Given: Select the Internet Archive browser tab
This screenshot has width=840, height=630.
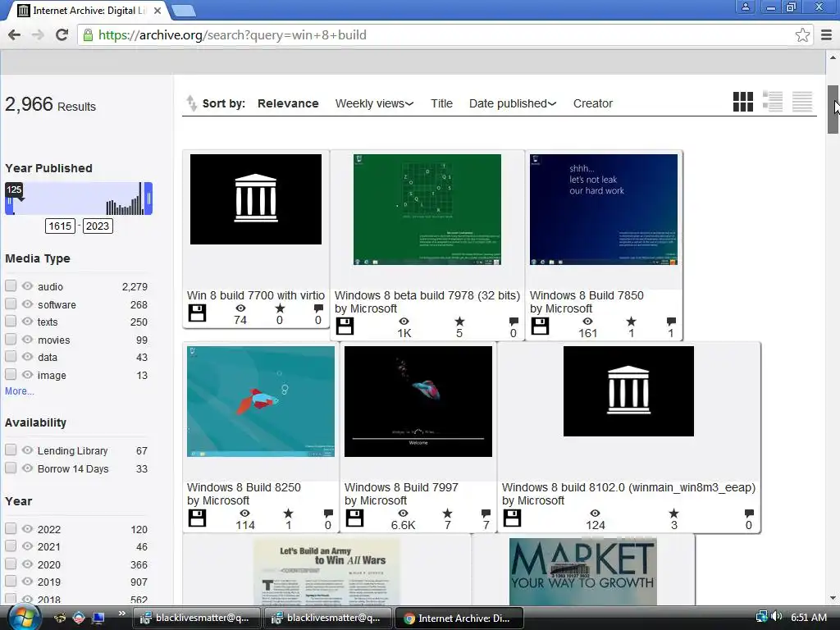Looking at the screenshot, I should (89, 10).
